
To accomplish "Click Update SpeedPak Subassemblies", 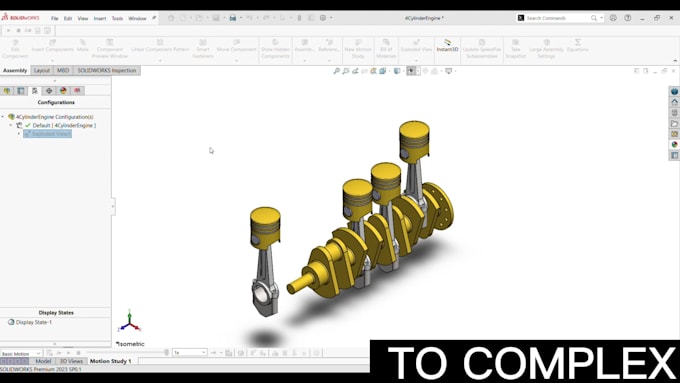I will click(x=482, y=49).
